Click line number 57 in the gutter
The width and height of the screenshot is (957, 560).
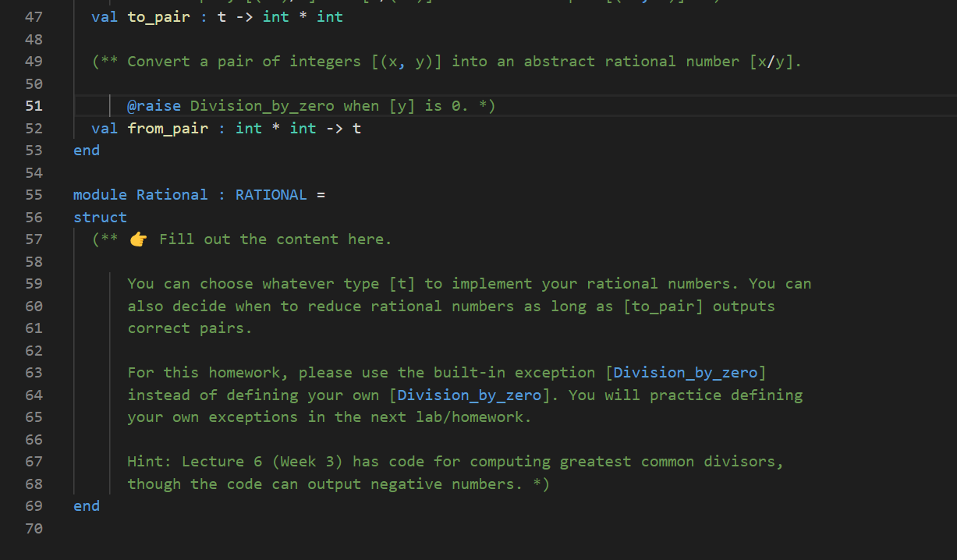point(34,239)
